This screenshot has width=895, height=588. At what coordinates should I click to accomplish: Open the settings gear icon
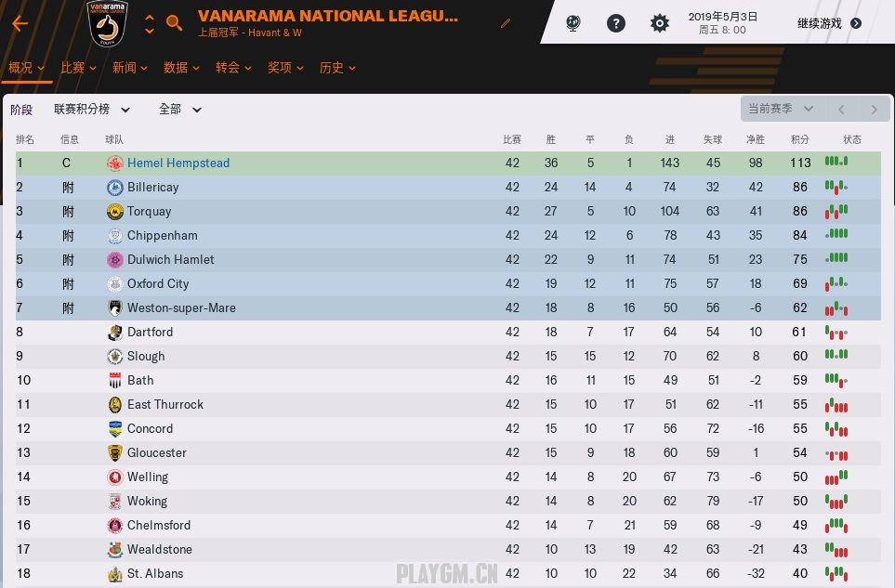[659, 23]
